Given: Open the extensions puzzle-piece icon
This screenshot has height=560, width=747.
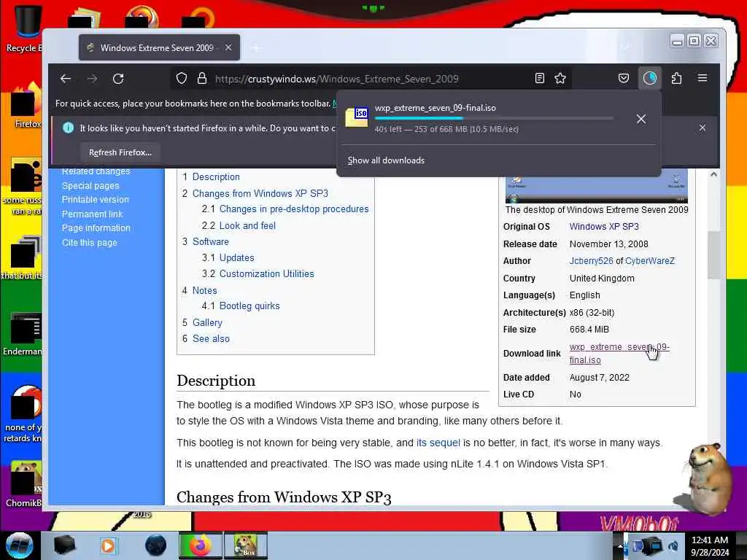Looking at the screenshot, I should coord(676,79).
